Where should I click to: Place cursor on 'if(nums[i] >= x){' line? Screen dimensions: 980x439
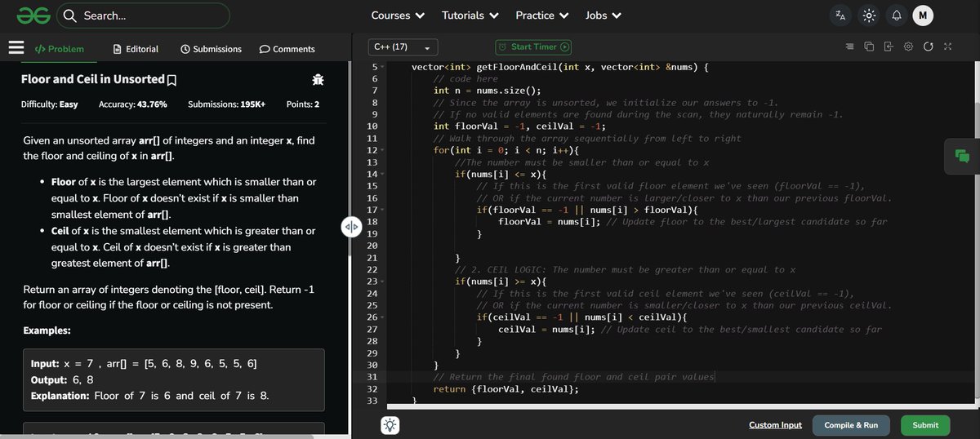(501, 282)
